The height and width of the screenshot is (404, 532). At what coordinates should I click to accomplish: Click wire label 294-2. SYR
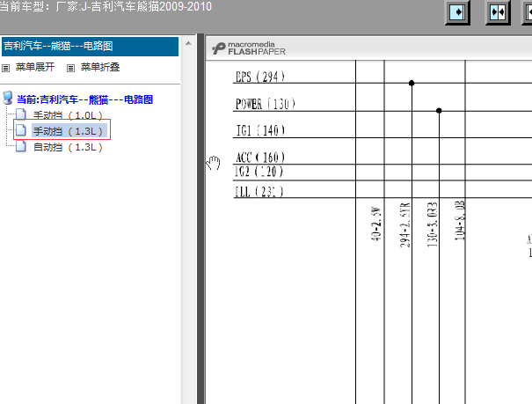404,225
